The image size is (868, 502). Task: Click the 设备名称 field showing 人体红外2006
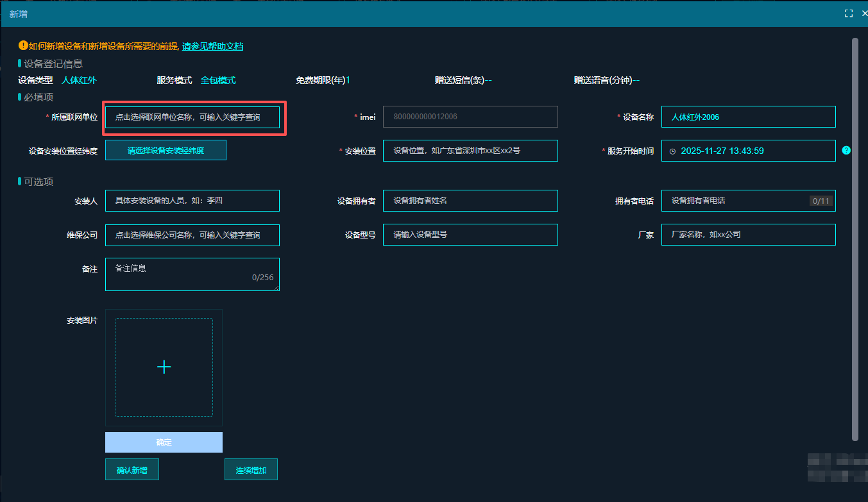(x=748, y=117)
